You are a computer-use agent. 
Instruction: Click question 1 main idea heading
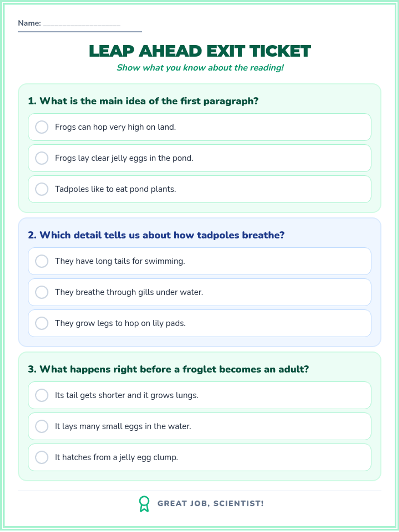pyautogui.click(x=143, y=101)
